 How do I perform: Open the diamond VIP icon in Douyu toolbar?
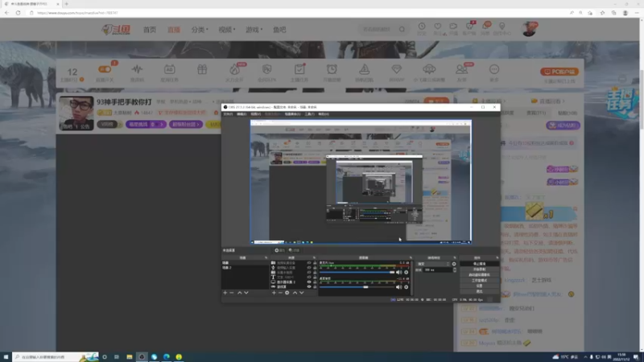pyautogui.click(x=396, y=69)
